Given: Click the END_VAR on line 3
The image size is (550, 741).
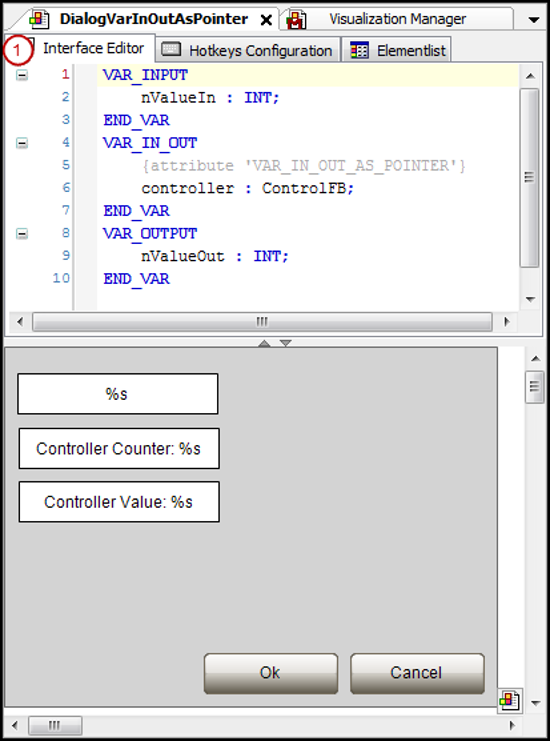Looking at the screenshot, I should click(137, 120).
